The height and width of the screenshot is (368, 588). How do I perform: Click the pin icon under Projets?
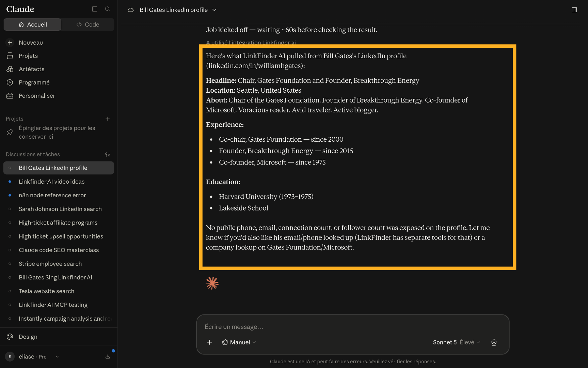tap(10, 132)
